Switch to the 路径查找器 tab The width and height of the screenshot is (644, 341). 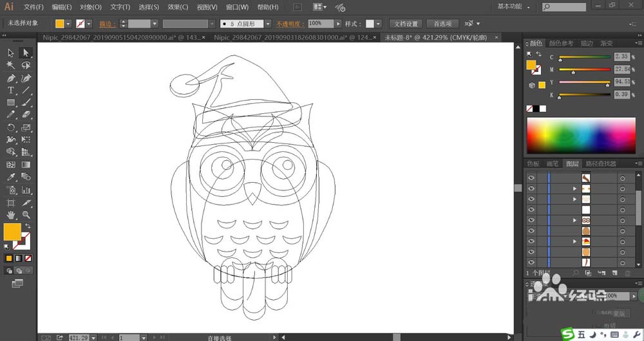600,163
